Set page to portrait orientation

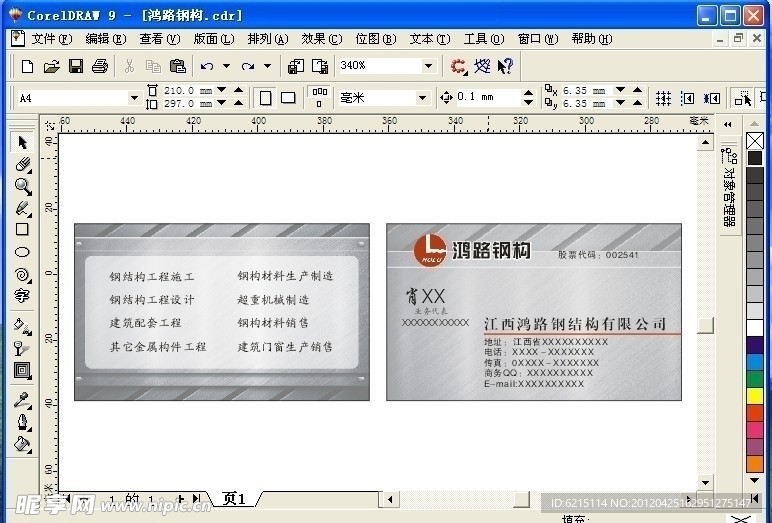tap(265, 98)
